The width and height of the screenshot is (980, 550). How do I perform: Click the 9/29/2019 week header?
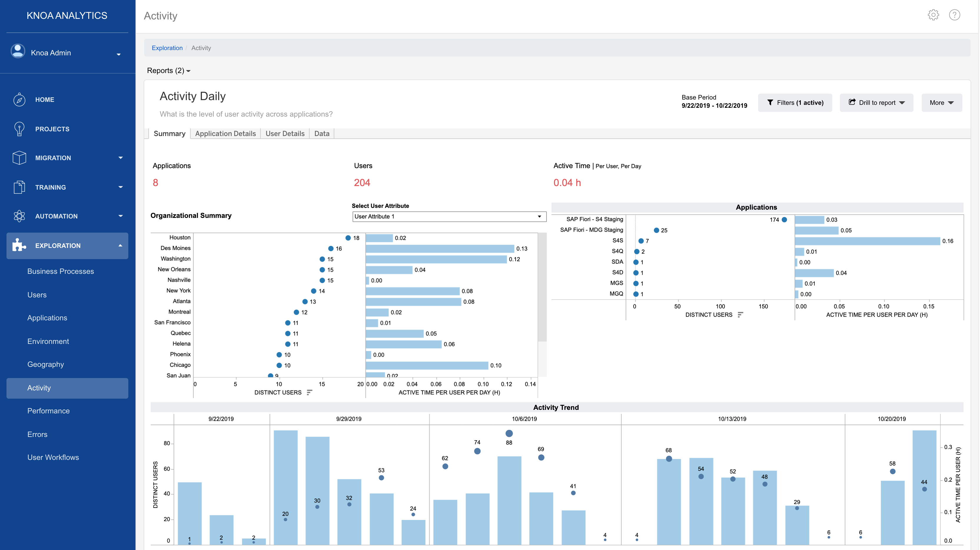pos(348,419)
